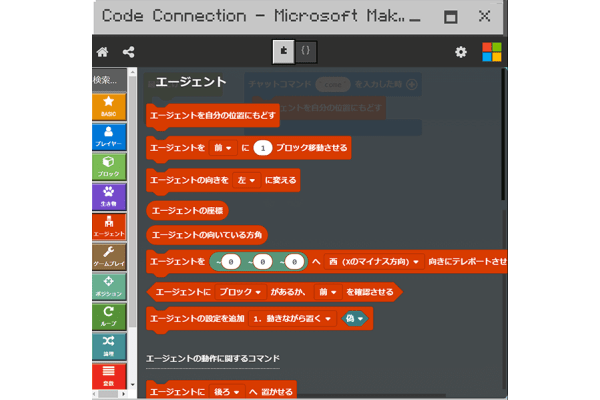600x400 pixels.
Task: Open the settings gear menu
Action: point(461,53)
